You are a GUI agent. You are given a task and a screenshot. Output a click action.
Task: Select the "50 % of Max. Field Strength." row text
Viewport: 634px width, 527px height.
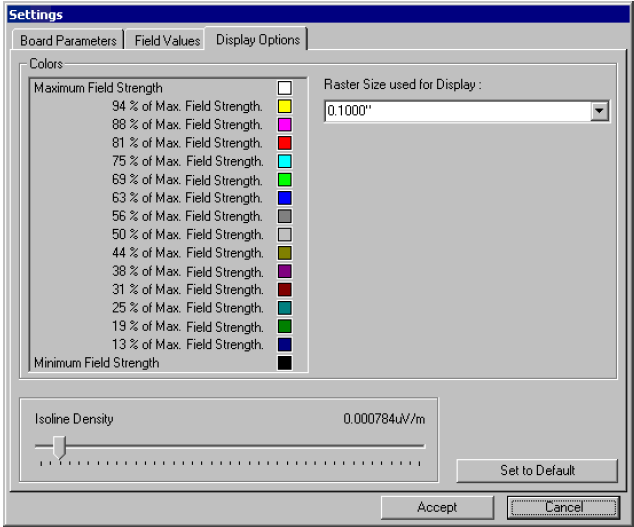188,235
